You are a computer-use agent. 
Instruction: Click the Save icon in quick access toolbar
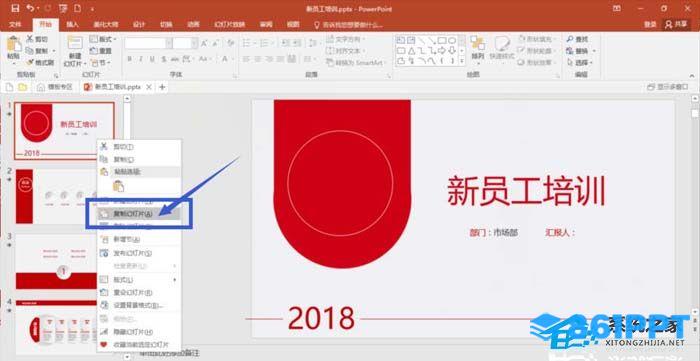15,8
